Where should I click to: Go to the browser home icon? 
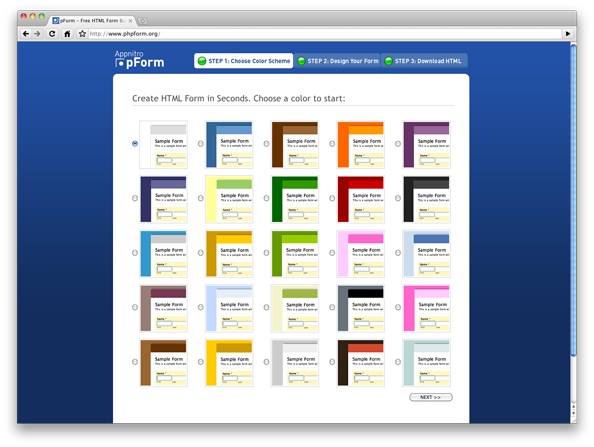pos(67,34)
